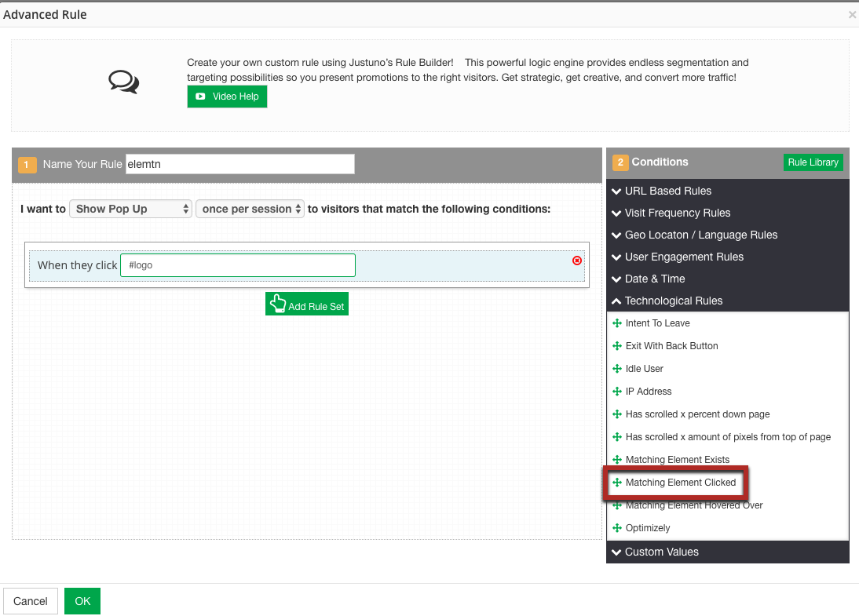This screenshot has width=859, height=616.
Task: Click the Video Help button
Action: pyautogui.click(x=227, y=97)
